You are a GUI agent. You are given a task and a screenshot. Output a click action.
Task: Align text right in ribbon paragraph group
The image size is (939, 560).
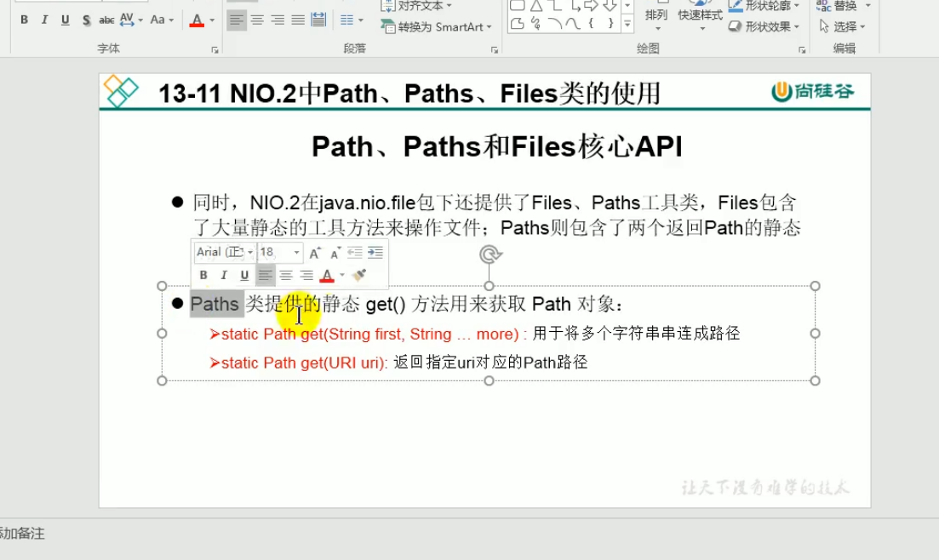278,20
